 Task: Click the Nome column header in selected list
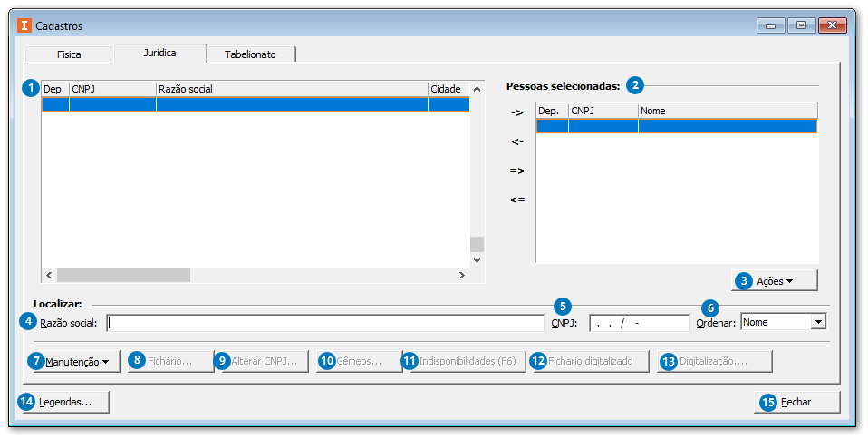pos(727,111)
